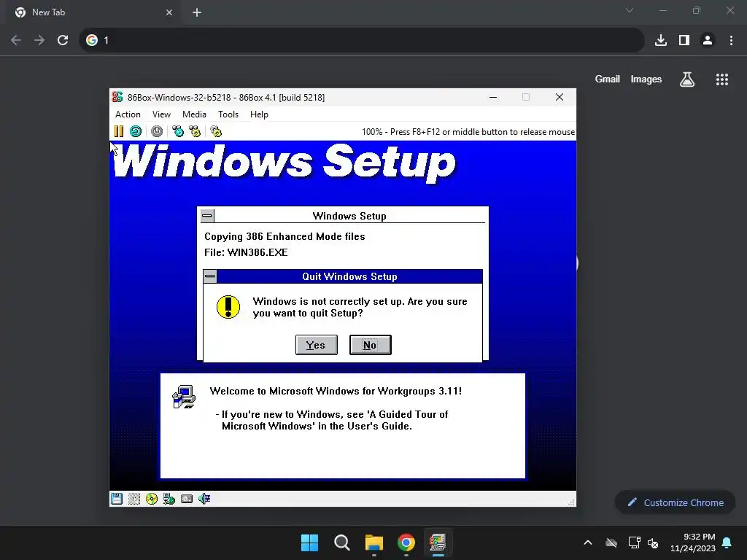Screen dimensions: 747x560
Task: Click Customize Chrome button
Action: coord(675,502)
